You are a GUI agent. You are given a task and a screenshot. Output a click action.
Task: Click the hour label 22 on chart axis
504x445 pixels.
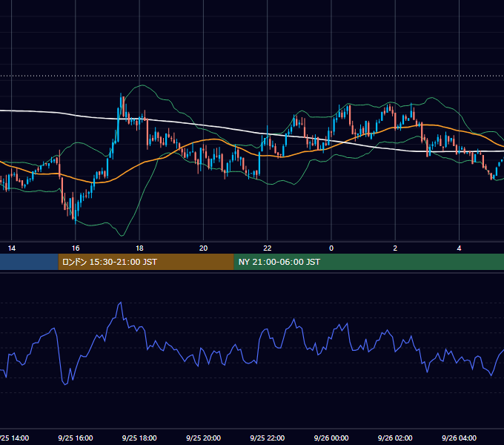pyautogui.click(x=267, y=248)
